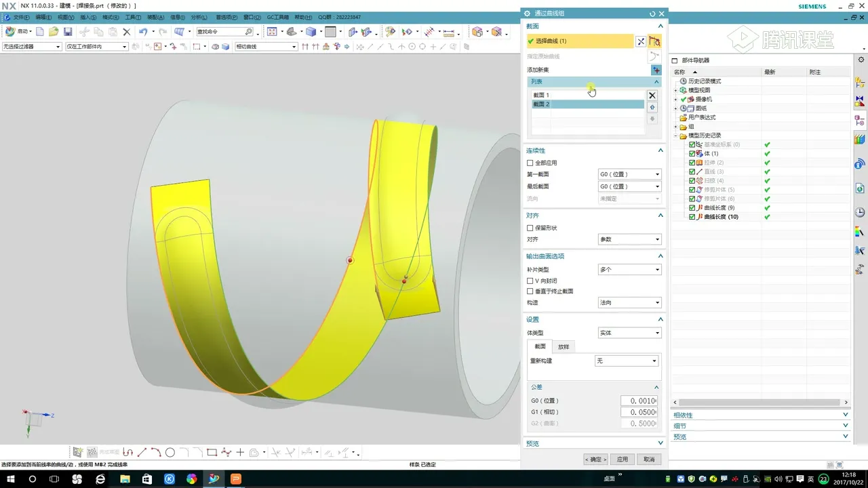Image resolution: width=868 pixels, height=488 pixels.
Task: Check the 保留形状 option
Action: [x=530, y=228]
